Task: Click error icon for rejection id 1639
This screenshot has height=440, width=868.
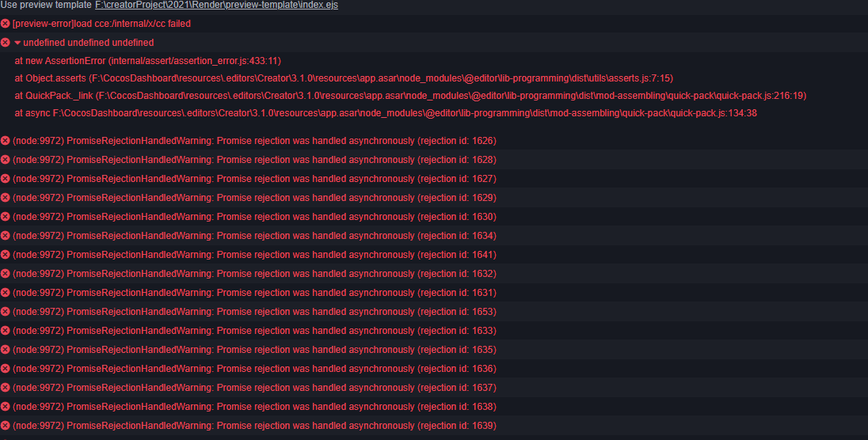Action: point(6,426)
